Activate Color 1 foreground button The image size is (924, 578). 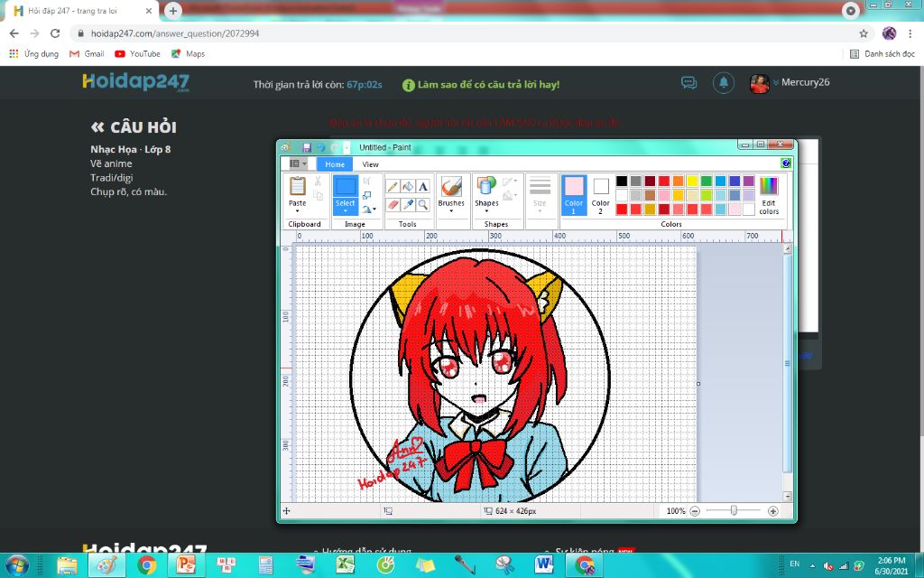tap(574, 195)
